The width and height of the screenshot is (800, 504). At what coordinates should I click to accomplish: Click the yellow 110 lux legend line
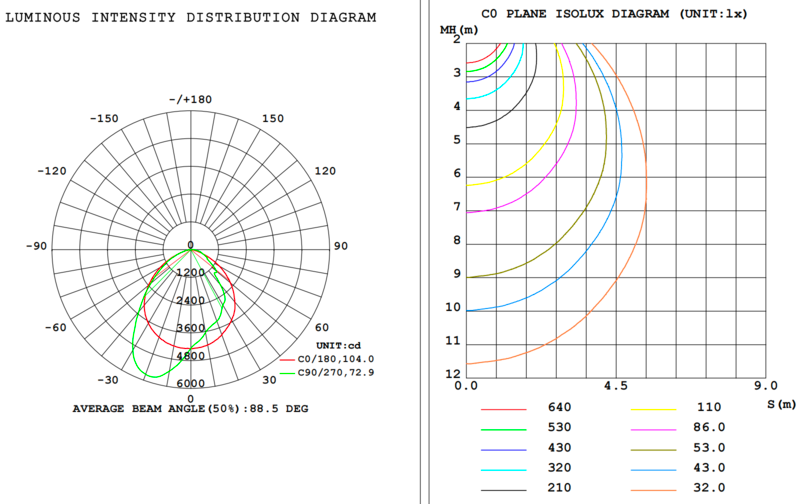point(654,409)
